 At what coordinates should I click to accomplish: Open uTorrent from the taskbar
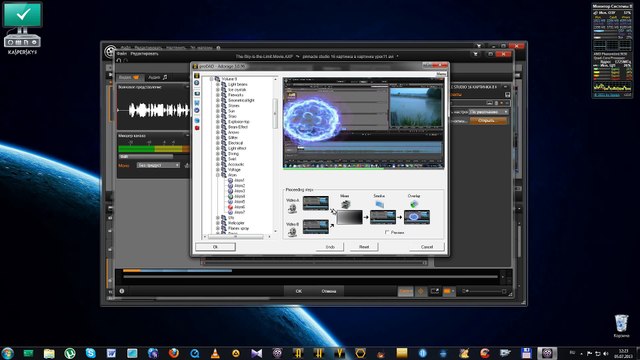[x=70, y=353]
